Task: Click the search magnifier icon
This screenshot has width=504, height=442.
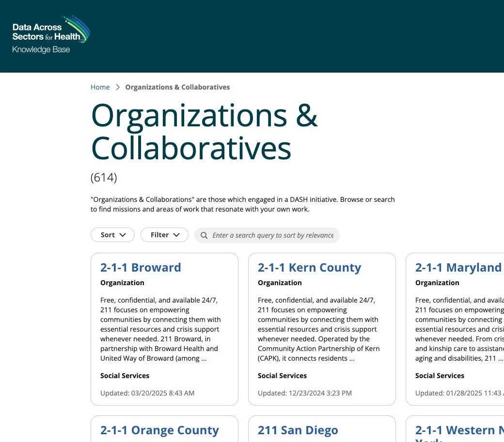Action: point(204,235)
